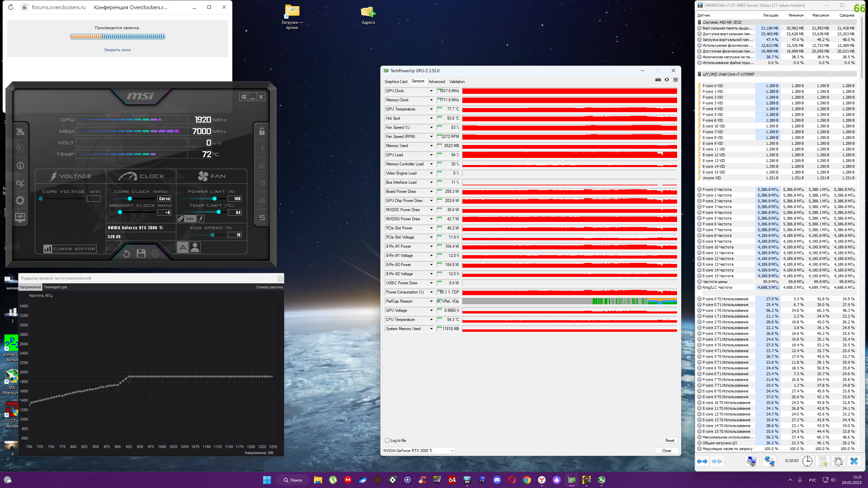The height and width of the screenshot is (488, 868).
Task: Enable Log to file checkbox
Action: click(388, 441)
